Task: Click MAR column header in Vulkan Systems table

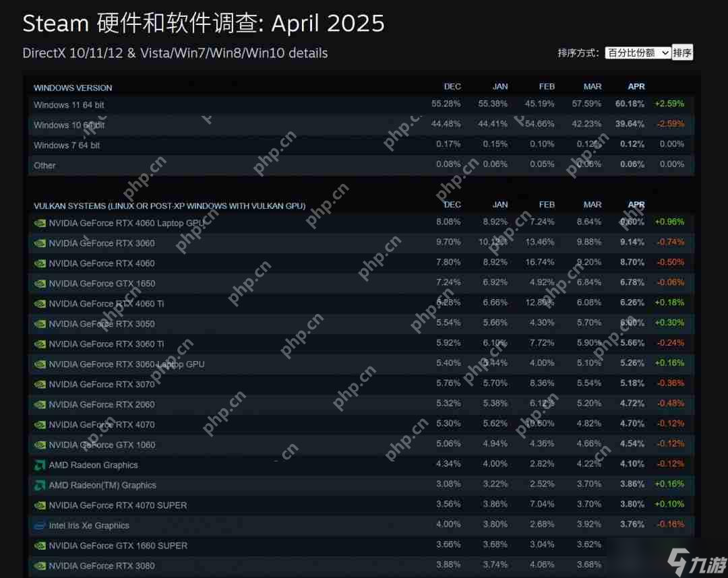Action: point(593,205)
